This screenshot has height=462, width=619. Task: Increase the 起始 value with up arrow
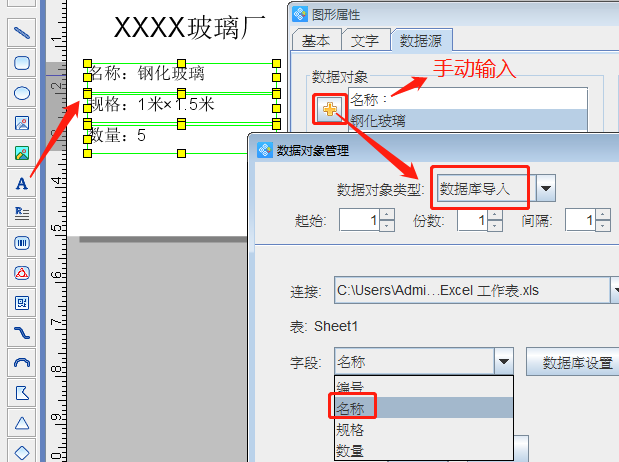pyautogui.click(x=387, y=214)
